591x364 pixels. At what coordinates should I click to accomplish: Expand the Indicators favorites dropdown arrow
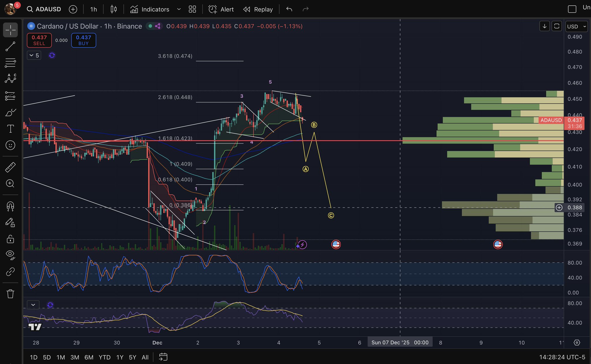tap(179, 9)
